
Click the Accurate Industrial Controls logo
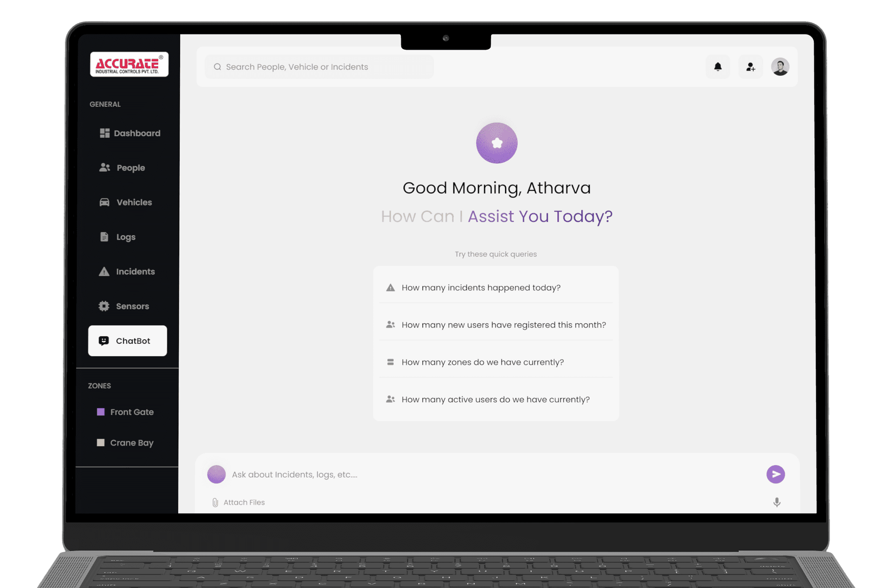tap(129, 64)
